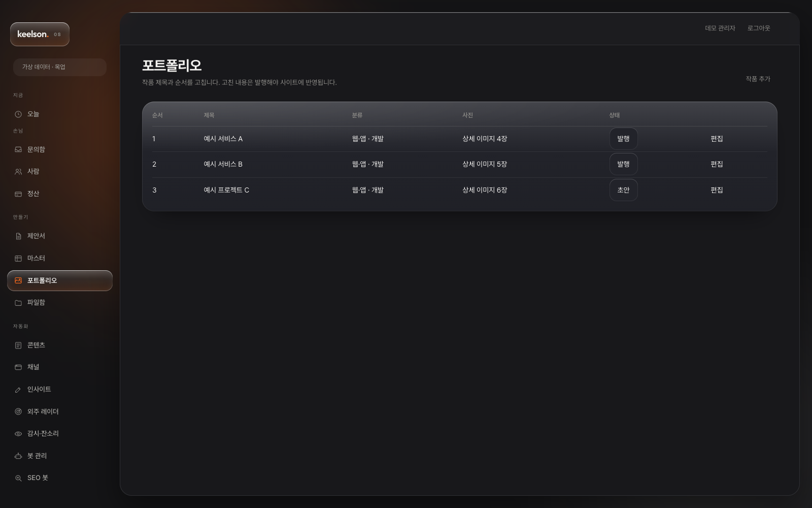Image resolution: width=812 pixels, height=508 pixels.
Task: Click the 사진 column header
Action: [467, 115]
